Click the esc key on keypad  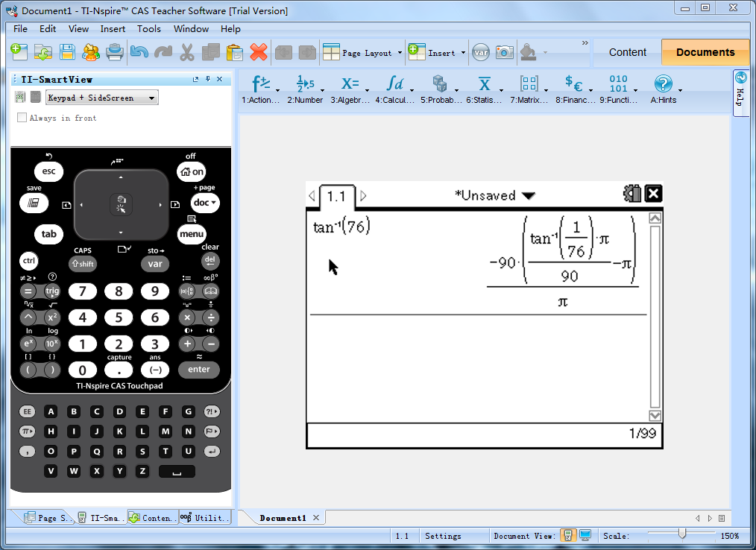tap(48, 171)
